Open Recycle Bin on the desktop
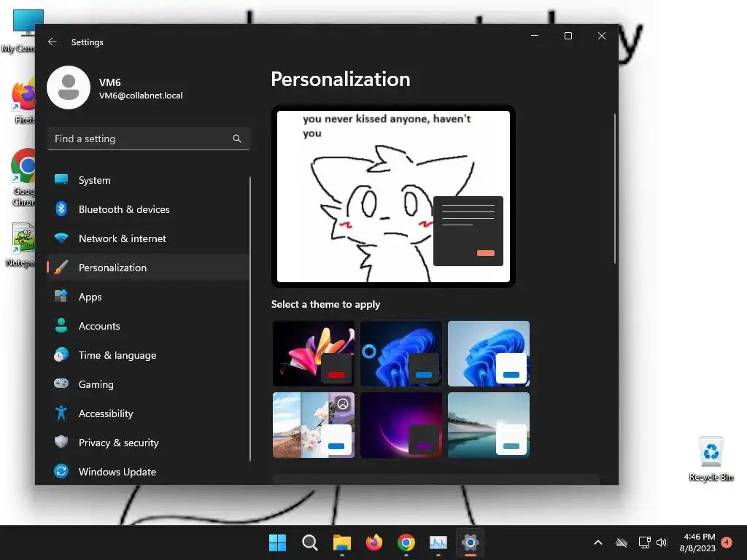The width and height of the screenshot is (747, 560). pos(711,459)
